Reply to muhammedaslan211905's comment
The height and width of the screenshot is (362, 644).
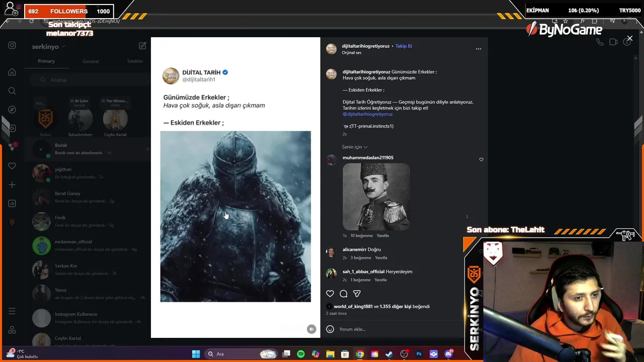pyautogui.click(x=383, y=235)
